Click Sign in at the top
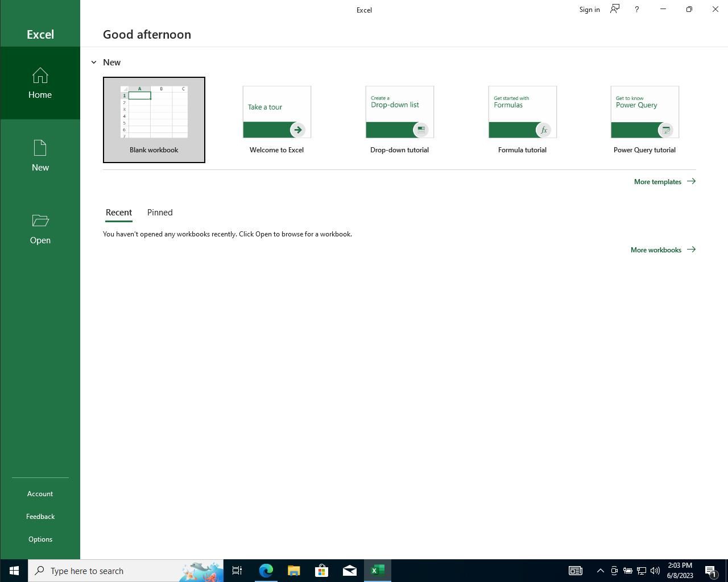 589,10
